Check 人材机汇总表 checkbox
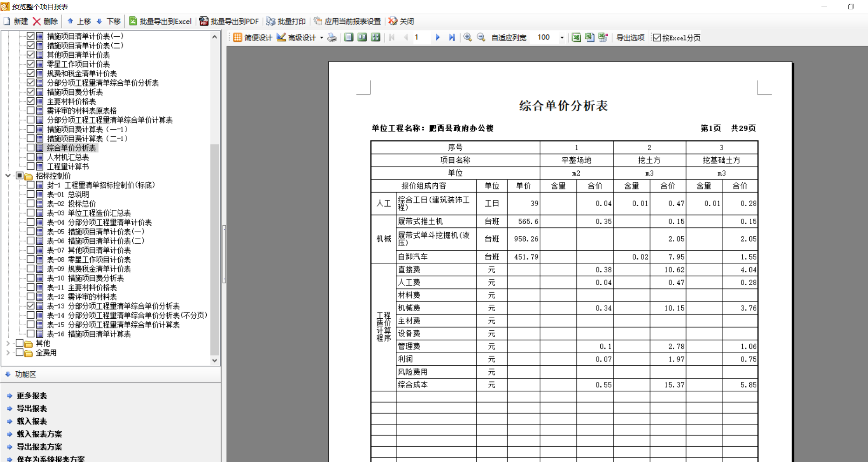This screenshot has height=462, width=868. coord(31,157)
